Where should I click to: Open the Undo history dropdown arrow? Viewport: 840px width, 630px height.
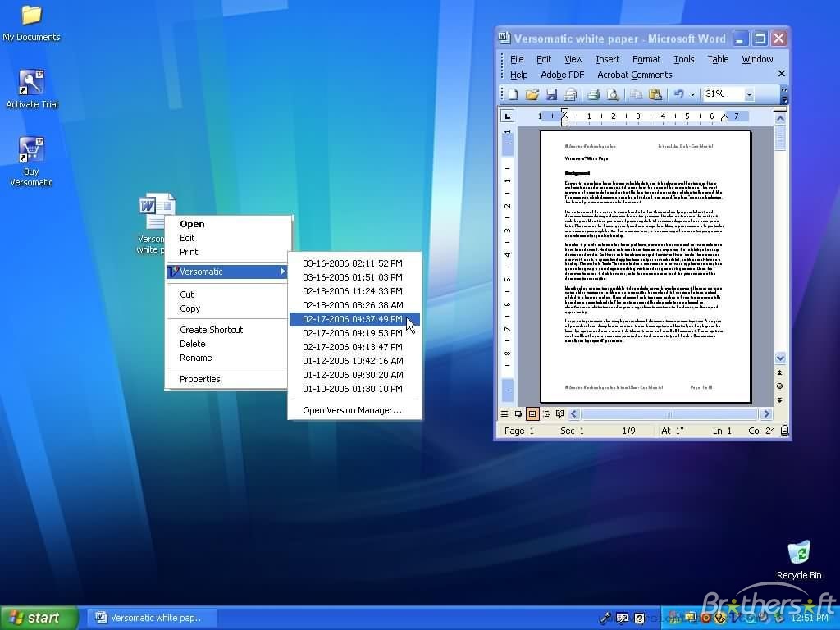click(x=692, y=95)
